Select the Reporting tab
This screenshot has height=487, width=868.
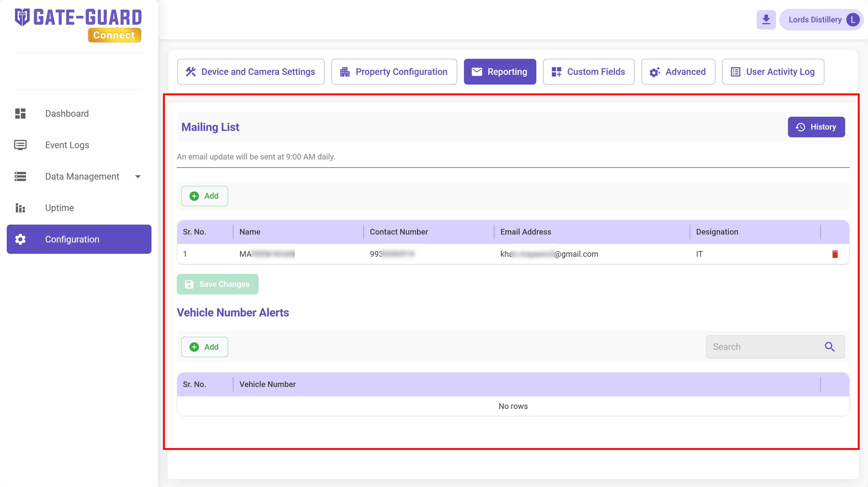[x=500, y=72]
